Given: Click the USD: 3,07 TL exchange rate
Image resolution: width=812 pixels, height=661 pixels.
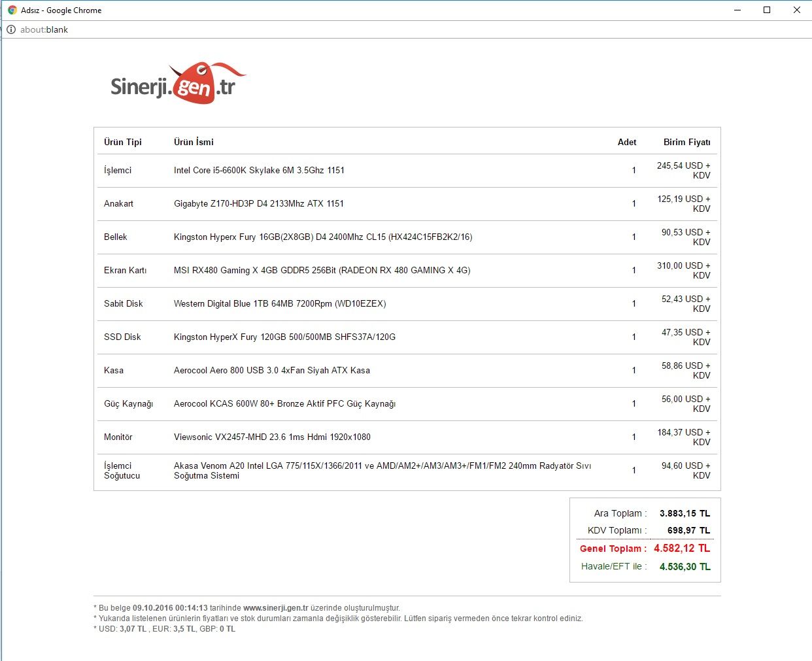Looking at the screenshot, I should [x=122, y=629].
